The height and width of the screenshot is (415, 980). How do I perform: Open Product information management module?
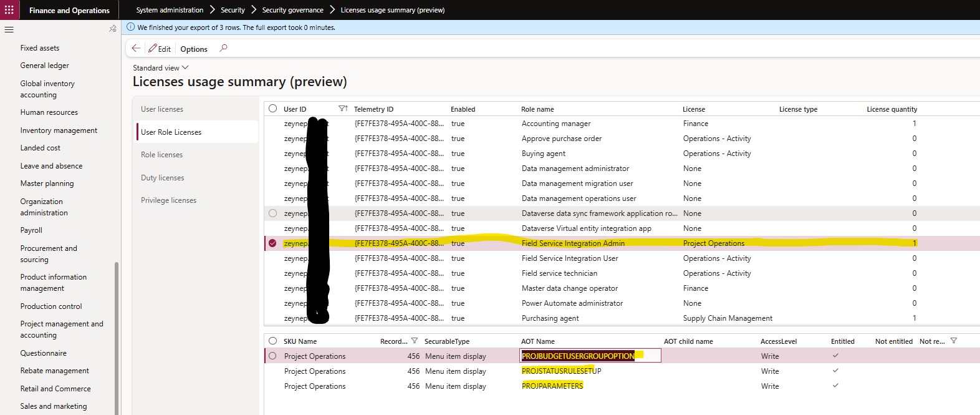pos(54,283)
